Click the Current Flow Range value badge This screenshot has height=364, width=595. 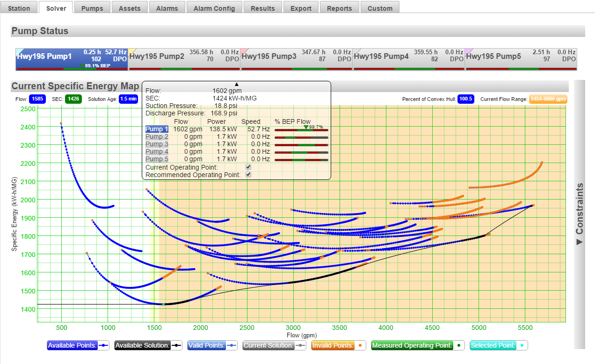pos(548,99)
